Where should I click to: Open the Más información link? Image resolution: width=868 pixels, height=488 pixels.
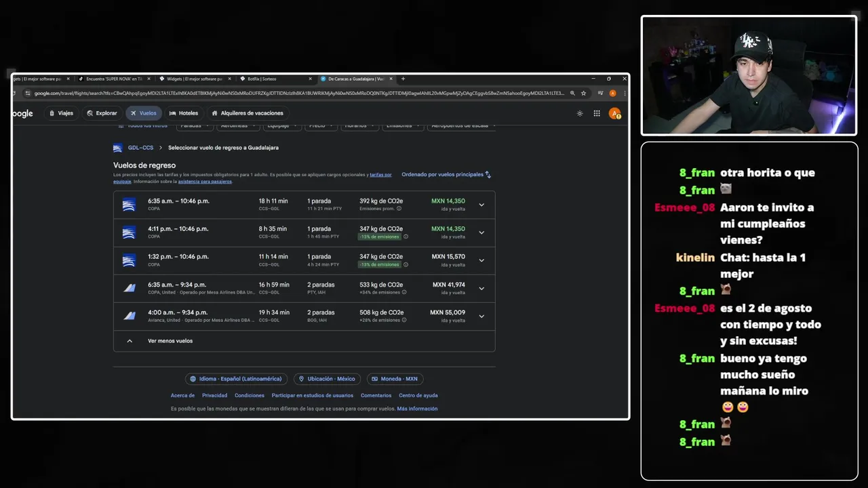tap(417, 409)
